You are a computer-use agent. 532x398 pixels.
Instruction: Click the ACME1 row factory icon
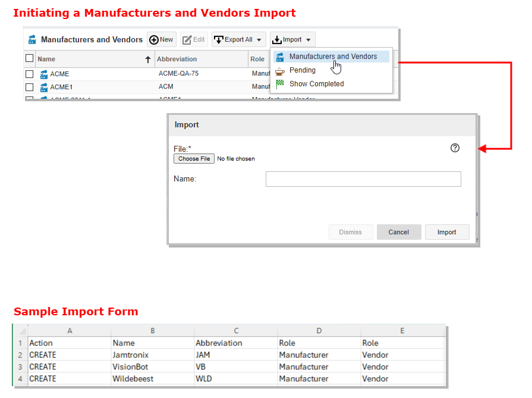pos(44,87)
